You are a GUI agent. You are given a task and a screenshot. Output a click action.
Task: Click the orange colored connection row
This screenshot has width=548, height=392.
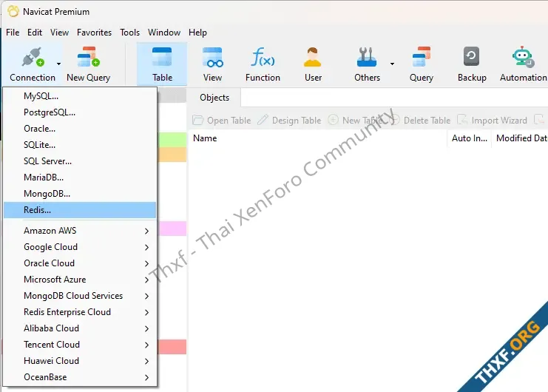[172, 155]
